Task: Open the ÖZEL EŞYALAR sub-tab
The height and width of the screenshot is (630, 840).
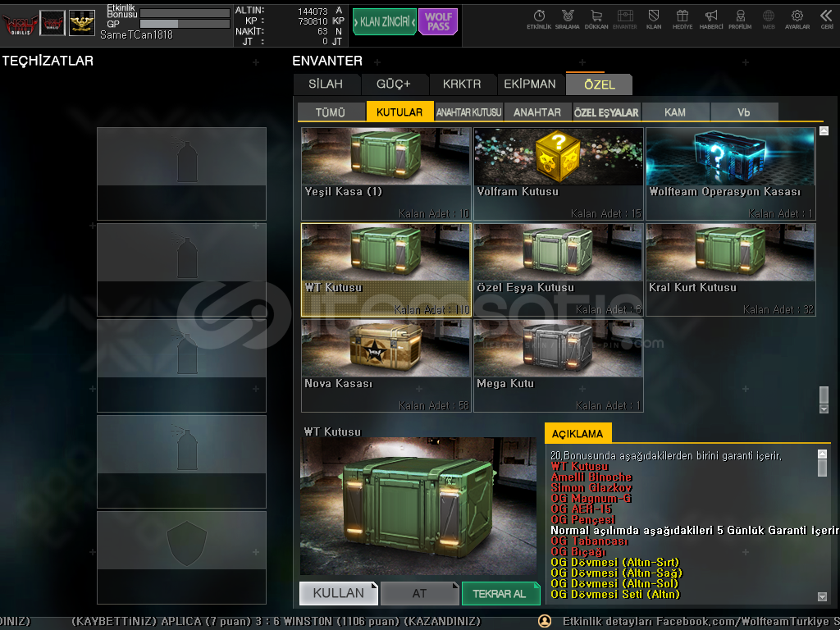Action: [x=606, y=112]
